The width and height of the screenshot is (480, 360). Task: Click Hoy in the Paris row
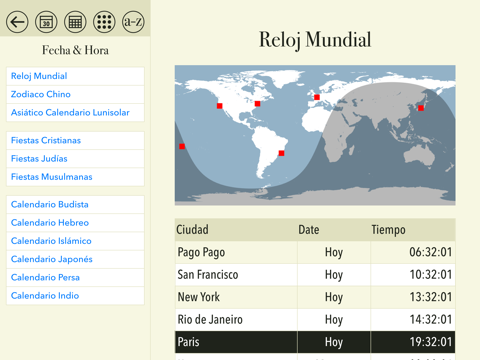[334, 342]
